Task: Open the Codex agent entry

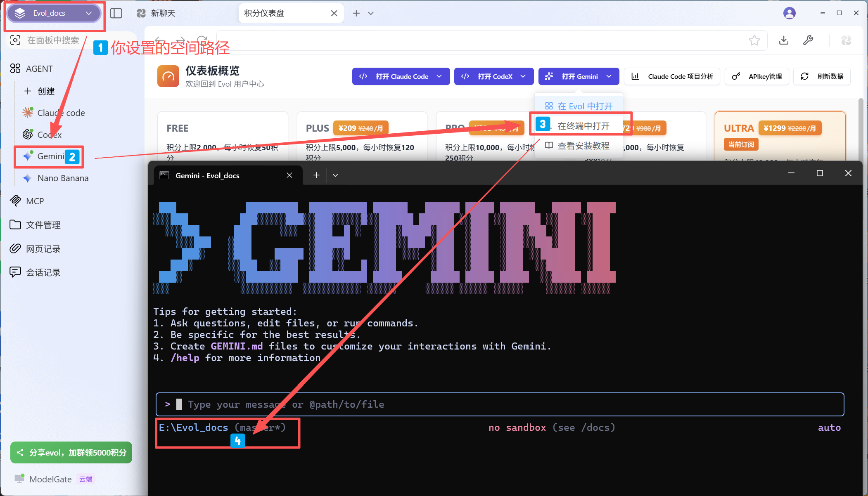Action: coord(49,135)
